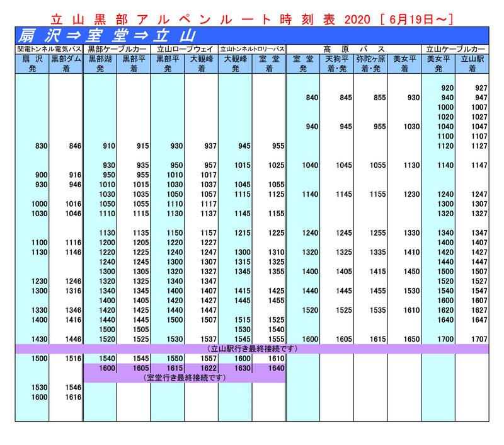Select the 黒部ダム arrival time 1016
Image resolution: width=504 pixels, height=445 pixels.
click(x=73, y=204)
